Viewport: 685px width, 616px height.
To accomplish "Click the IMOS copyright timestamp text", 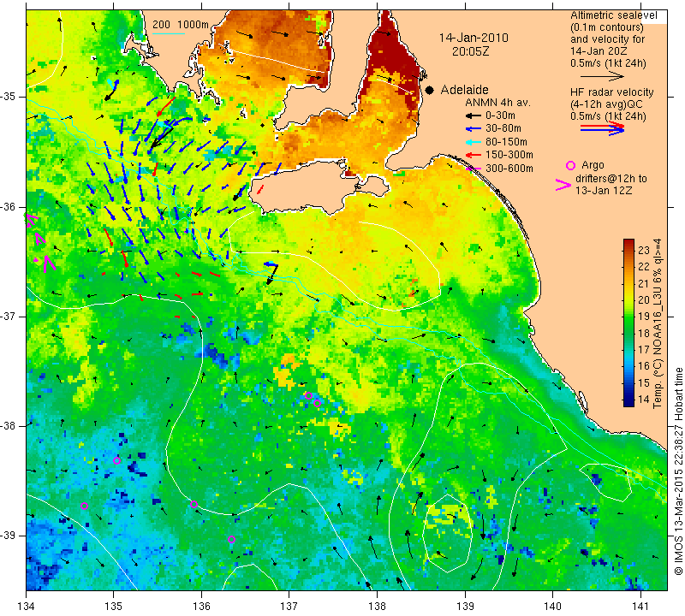I will (x=678, y=471).
